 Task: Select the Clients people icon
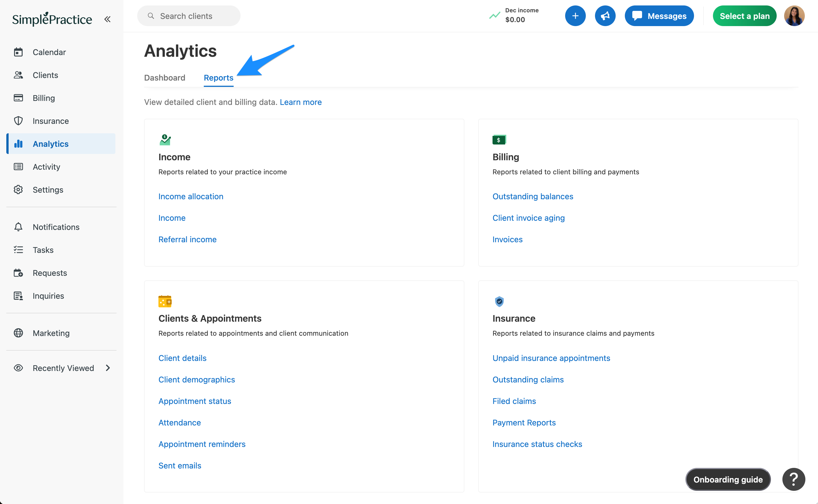click(18, 75)
